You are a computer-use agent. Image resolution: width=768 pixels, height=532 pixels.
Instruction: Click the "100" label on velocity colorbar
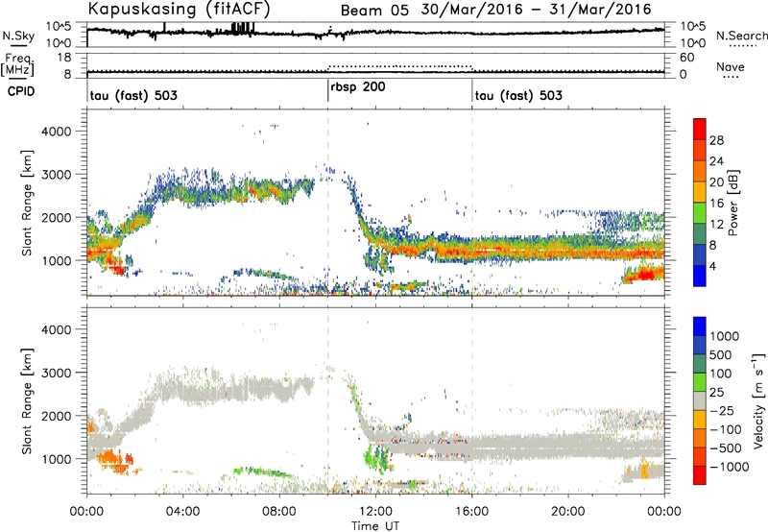[x=720, y=374]
